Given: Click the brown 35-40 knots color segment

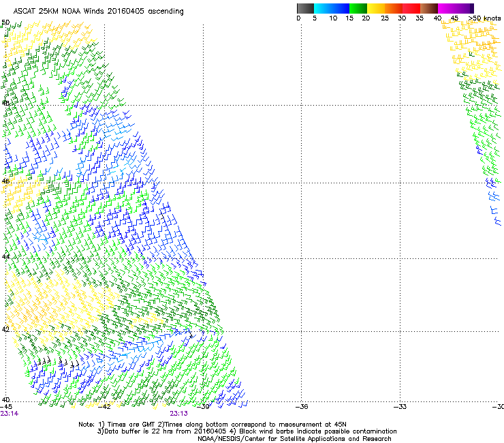Looking at the screenshot, I should pos(429,8).
